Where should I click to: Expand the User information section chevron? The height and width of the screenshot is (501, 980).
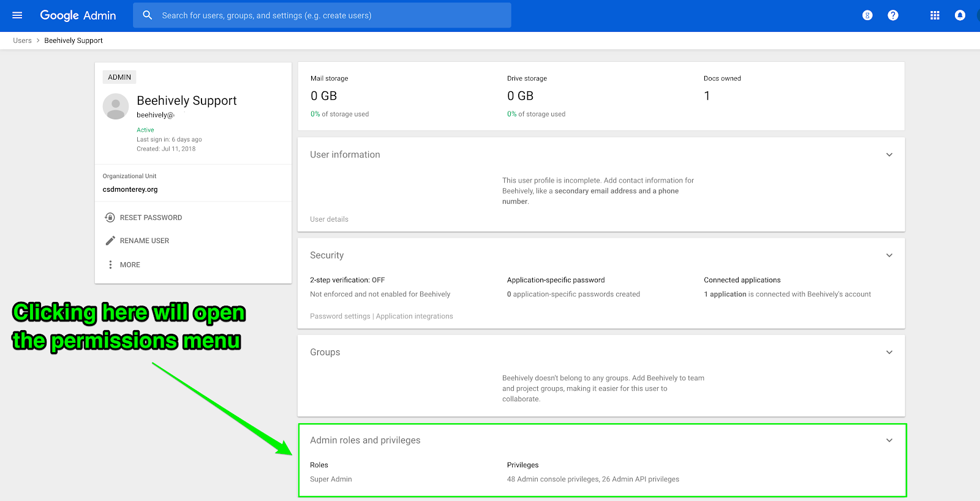click(889, 155)
